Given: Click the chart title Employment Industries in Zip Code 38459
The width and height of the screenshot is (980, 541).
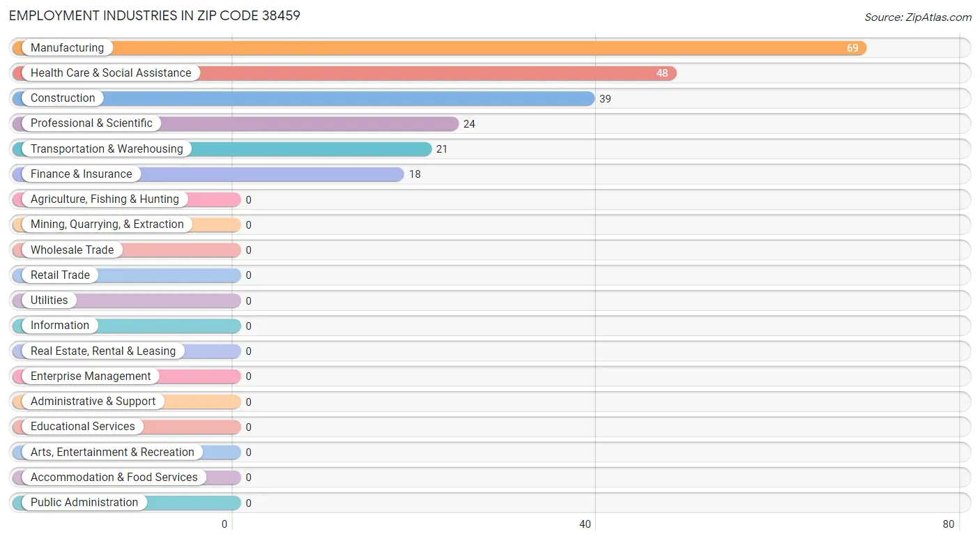Looking at the screenshot, I should click(x=155, y=15).
